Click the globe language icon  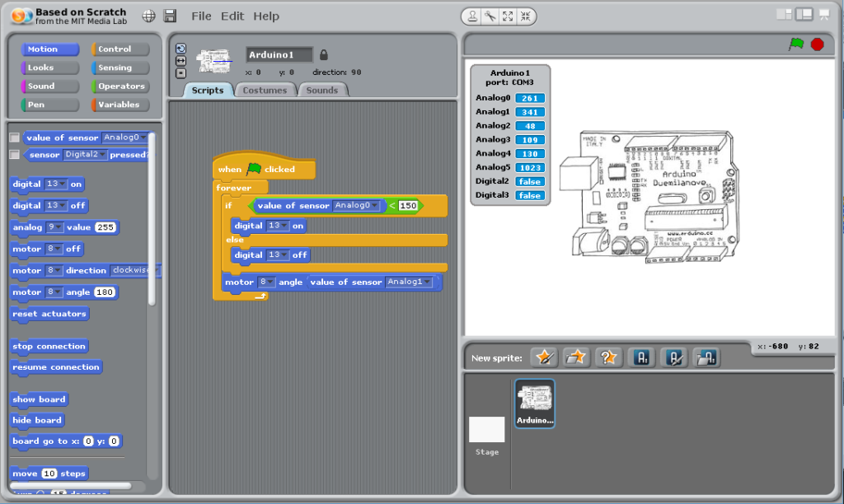point(148,16)
